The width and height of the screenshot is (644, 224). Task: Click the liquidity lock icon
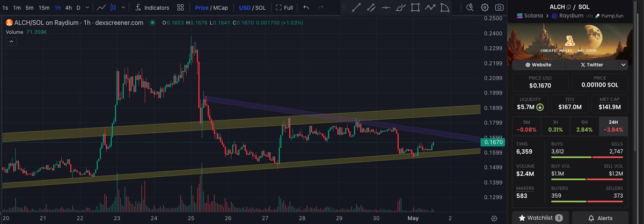point(540,107)
